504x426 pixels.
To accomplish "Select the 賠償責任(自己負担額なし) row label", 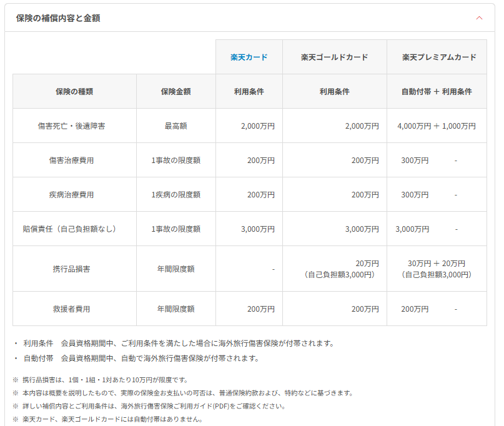I will coord(69,229).
